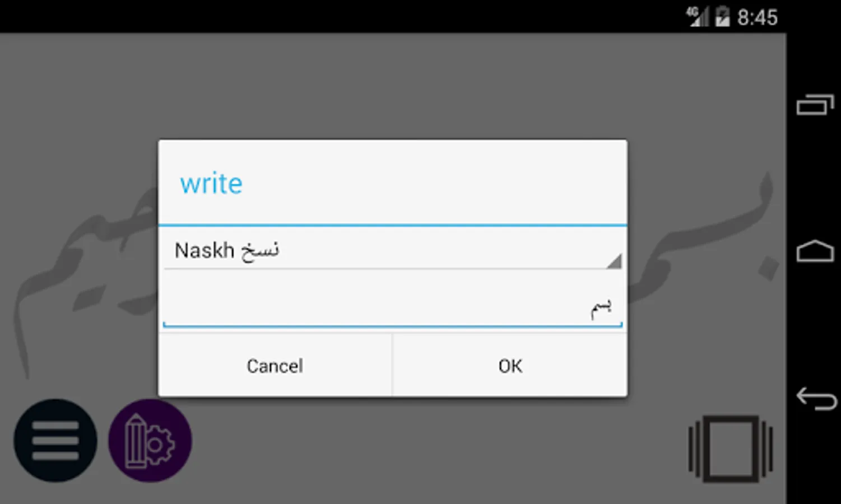Confirm the text with OK button
841x504 pixels.
point(510,366)
